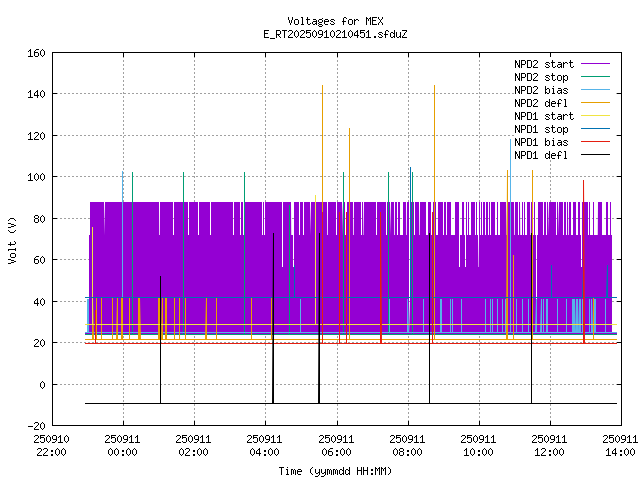Click the -20 y-axis tick label
Image resolution: width=640 pixels, height=480 pixels.
(x=34, y=426)
